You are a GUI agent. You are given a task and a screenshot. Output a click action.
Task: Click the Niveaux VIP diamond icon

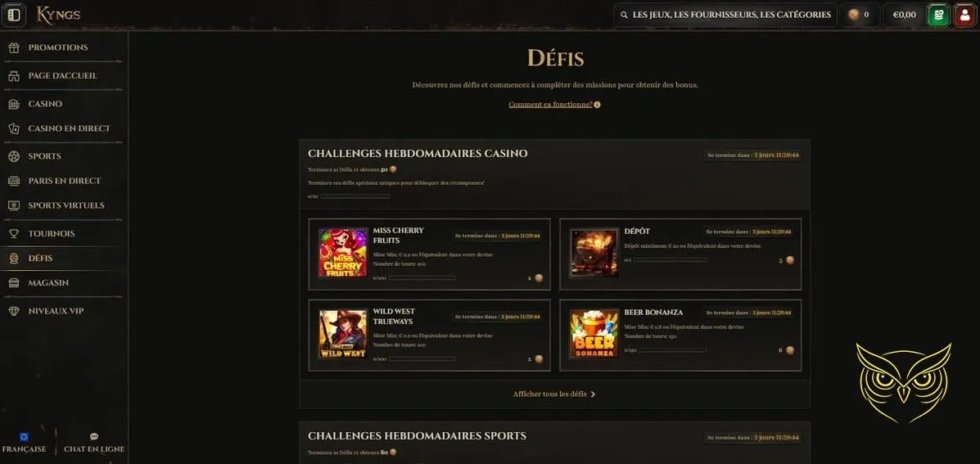pyautogui.click(x=14, y=310)
